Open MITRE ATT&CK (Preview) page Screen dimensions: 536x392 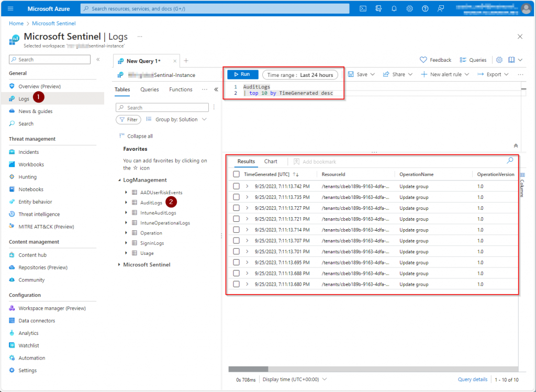(x=46, y=227)
